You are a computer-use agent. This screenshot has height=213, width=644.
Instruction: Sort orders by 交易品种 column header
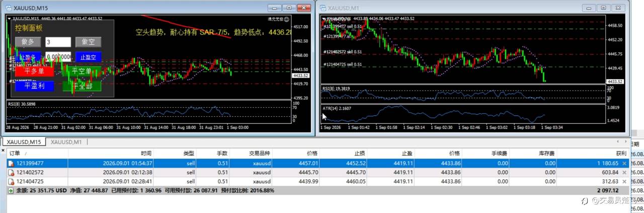coord(251,153)
